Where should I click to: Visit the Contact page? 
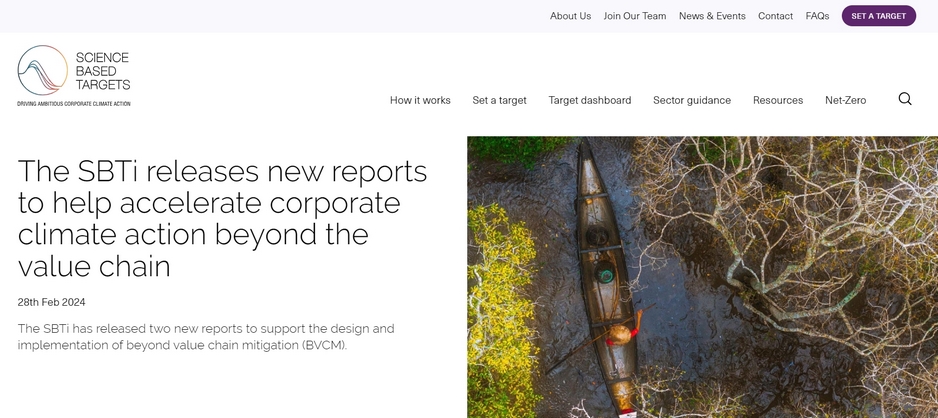[x=775, y=16]
